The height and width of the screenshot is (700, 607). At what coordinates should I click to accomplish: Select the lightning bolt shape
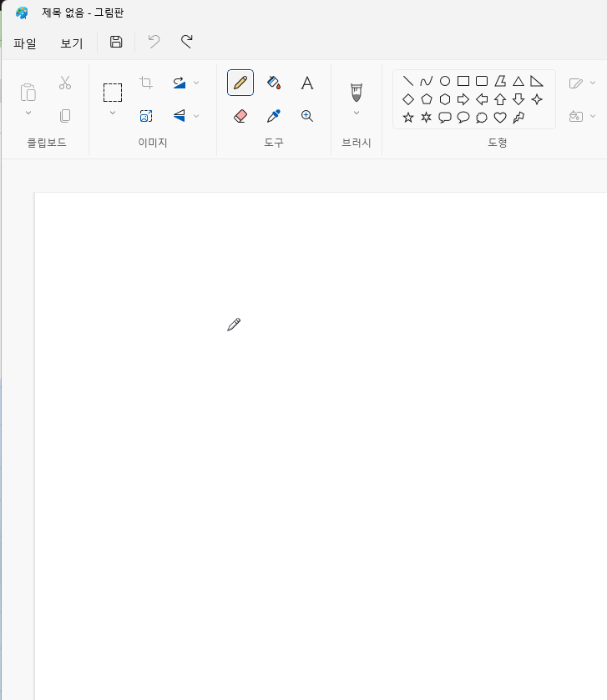518,118
